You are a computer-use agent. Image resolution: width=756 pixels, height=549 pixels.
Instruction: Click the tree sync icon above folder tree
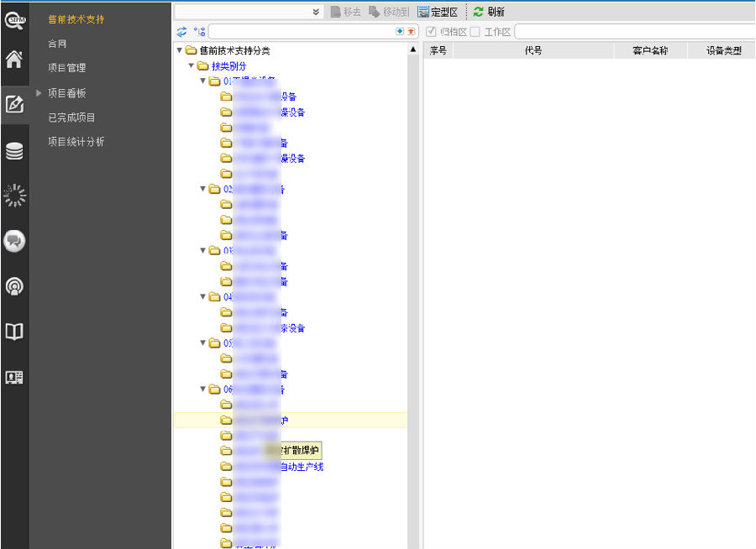click(182, 31)
